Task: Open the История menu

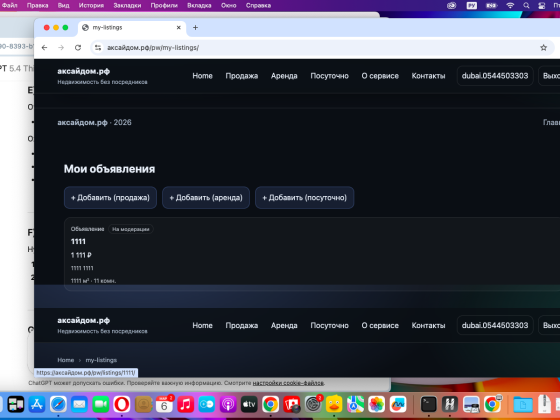Action: pos(91,5)
